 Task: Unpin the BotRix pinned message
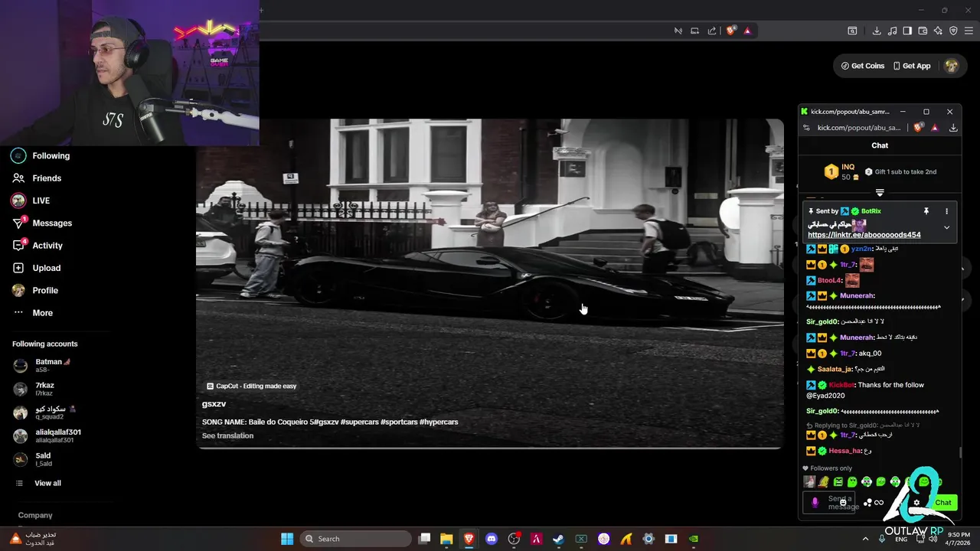[926, 211]
